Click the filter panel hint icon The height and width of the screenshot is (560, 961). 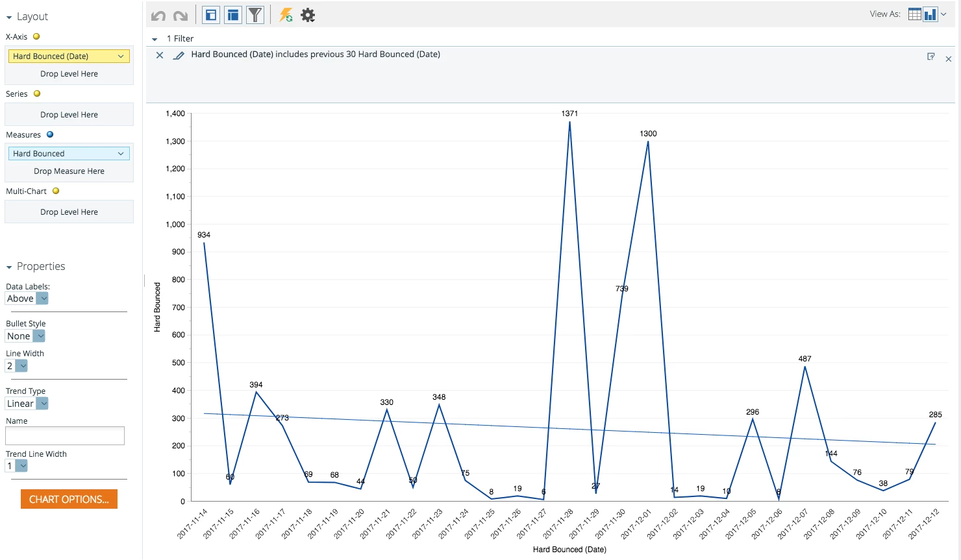click(930, 57)
